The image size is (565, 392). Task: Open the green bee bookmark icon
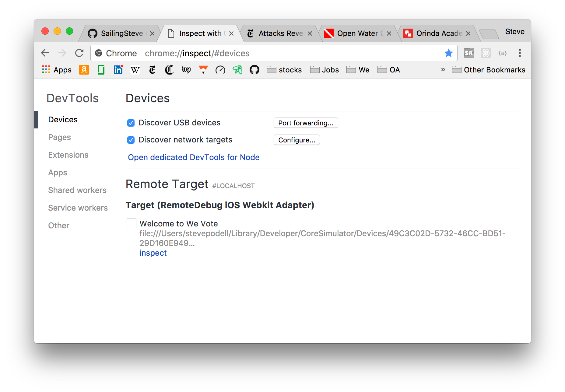pos(237,70)
